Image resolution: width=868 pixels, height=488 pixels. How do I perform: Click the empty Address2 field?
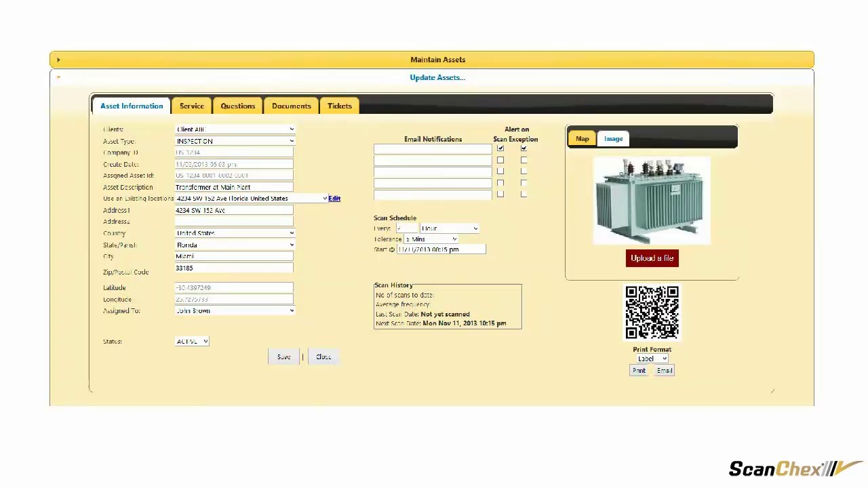coord(234,222)
